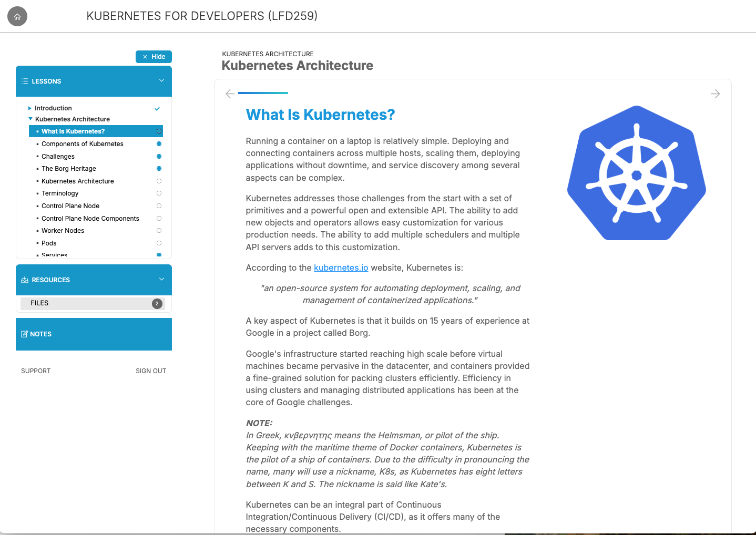Click the NOTE: label in the content
The image size is (756, 535).
[x=259, y=424]
